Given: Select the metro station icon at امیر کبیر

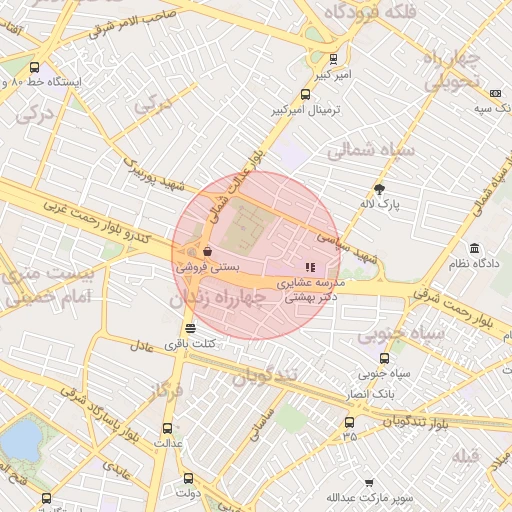Looking at the screenshot, I should (x=333, y=59).
